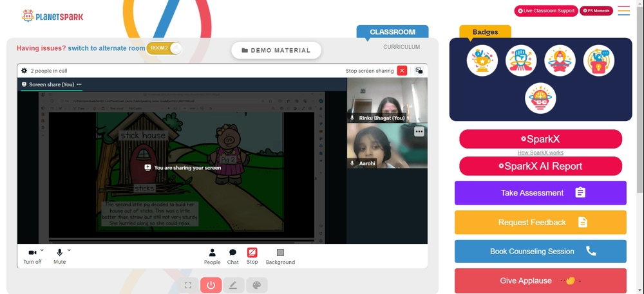Select the glasses brain badge
The width and height of the screenshot is (644, 294).
point(540,99)
